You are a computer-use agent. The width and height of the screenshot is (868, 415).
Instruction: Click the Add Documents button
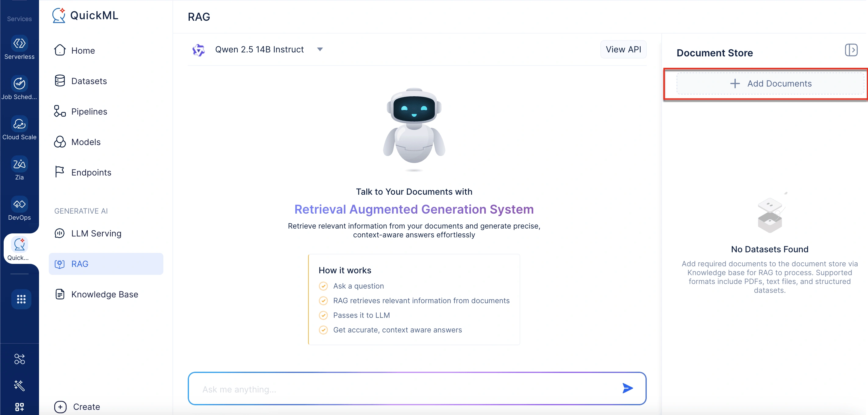770,83
